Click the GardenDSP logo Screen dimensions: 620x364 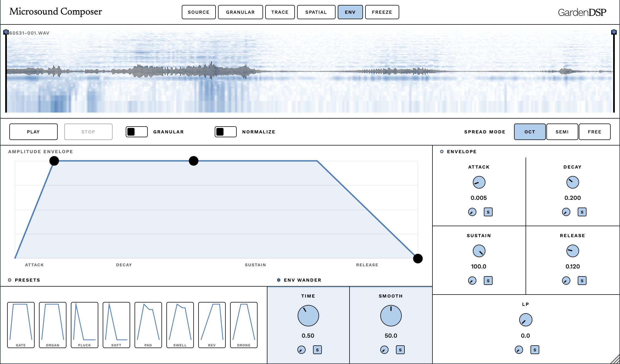click(x=582, y=12)
